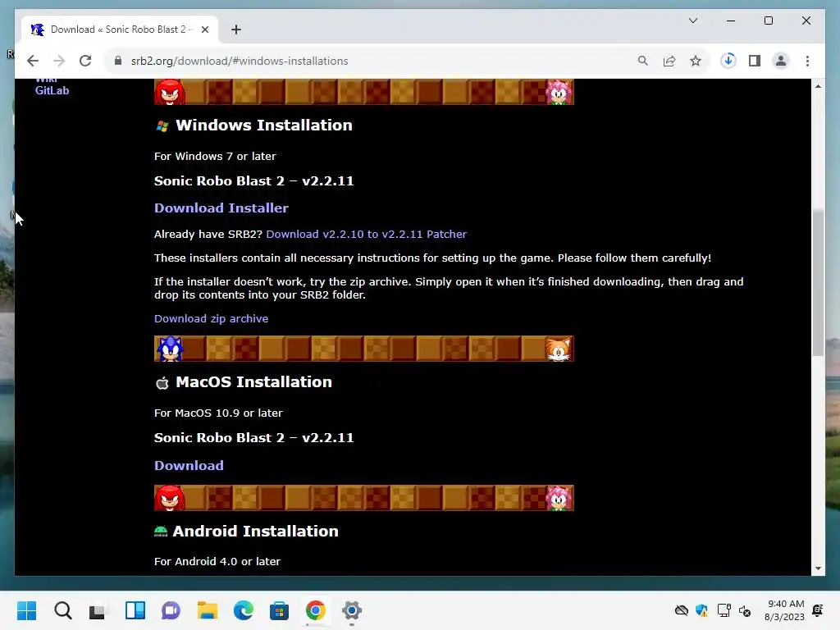Open Task View from taskbar
The image size is (840, 630).
98,610
